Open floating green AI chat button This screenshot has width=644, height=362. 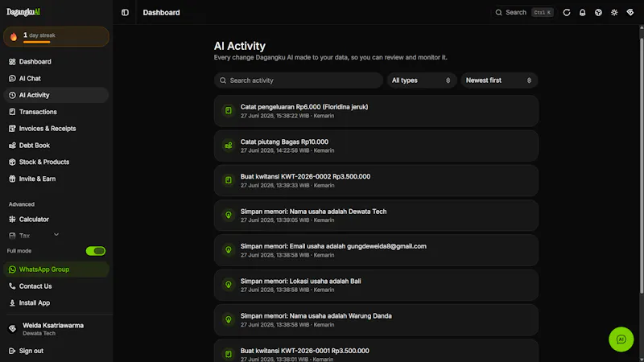coord(621,339)
